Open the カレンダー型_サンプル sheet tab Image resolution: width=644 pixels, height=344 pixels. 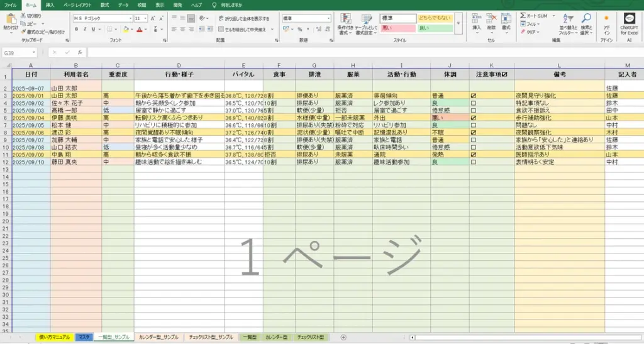click(x=158, y=337)
